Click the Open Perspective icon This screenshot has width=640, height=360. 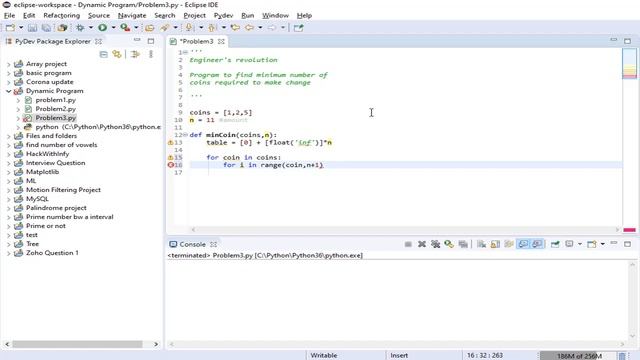(x=298, y=28)
